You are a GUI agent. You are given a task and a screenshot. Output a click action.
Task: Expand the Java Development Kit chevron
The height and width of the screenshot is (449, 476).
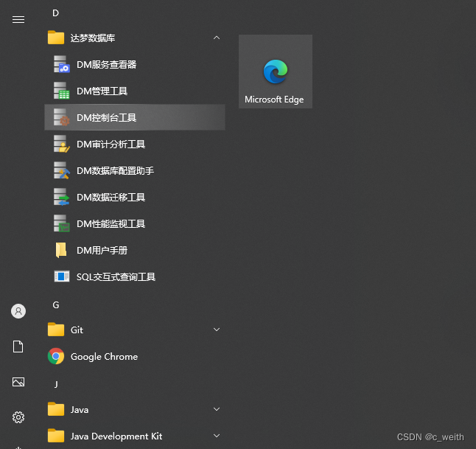pos(217,436)
